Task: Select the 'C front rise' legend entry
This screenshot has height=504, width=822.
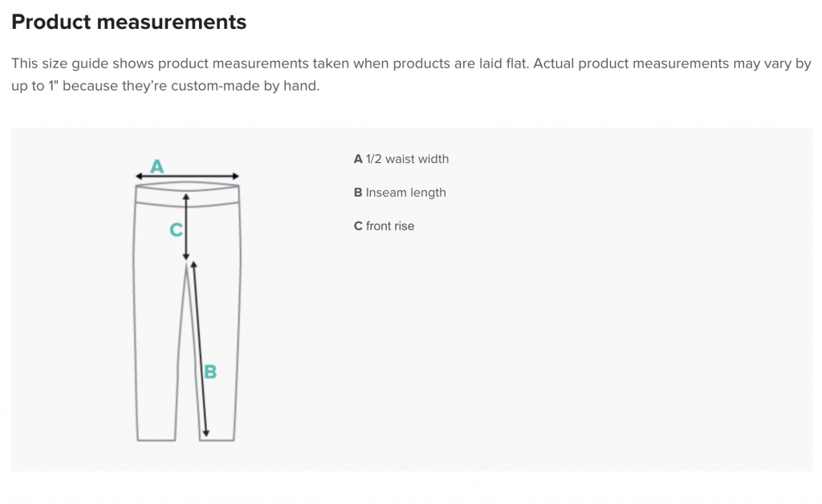Action: tap(384, 226)
